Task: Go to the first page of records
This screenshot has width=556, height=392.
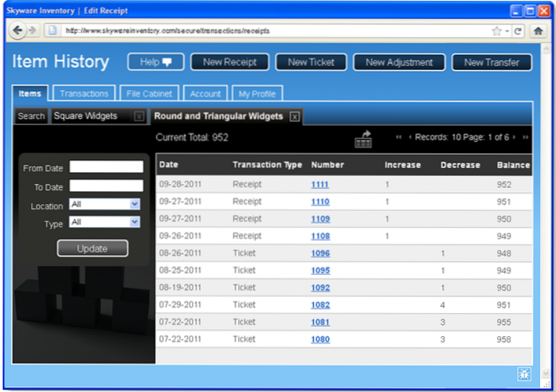Action: point(398,137)
